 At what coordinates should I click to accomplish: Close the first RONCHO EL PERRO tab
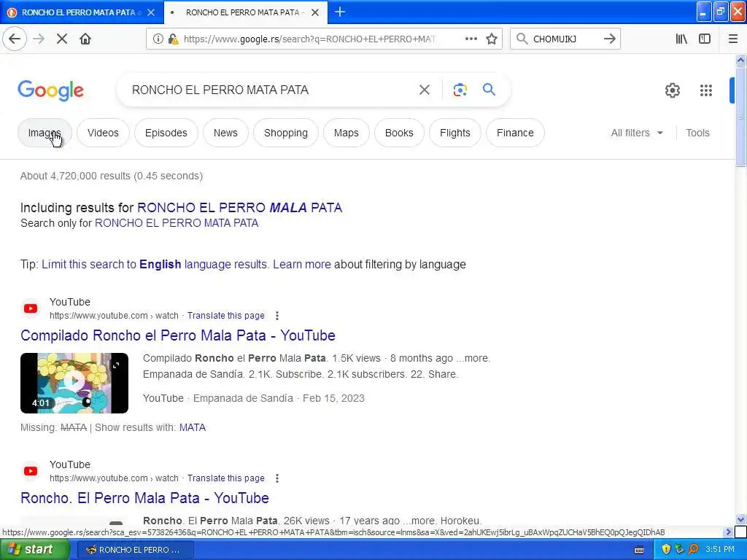coord(151,12)
